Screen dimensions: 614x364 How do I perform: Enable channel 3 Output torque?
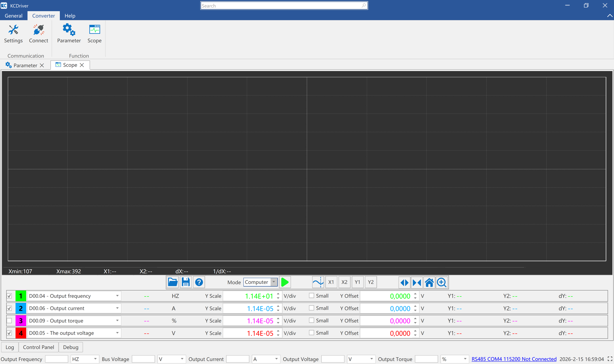pyautogui.click(x=9, y=320)
